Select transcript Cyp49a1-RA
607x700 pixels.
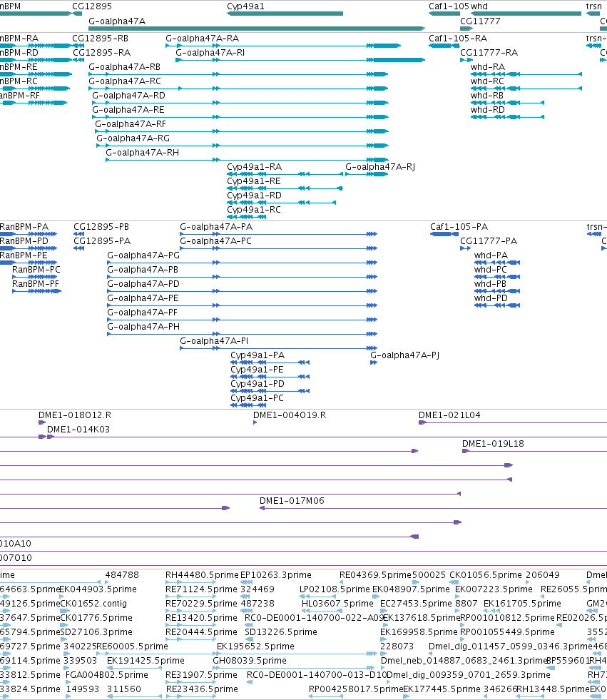(255, 167)
